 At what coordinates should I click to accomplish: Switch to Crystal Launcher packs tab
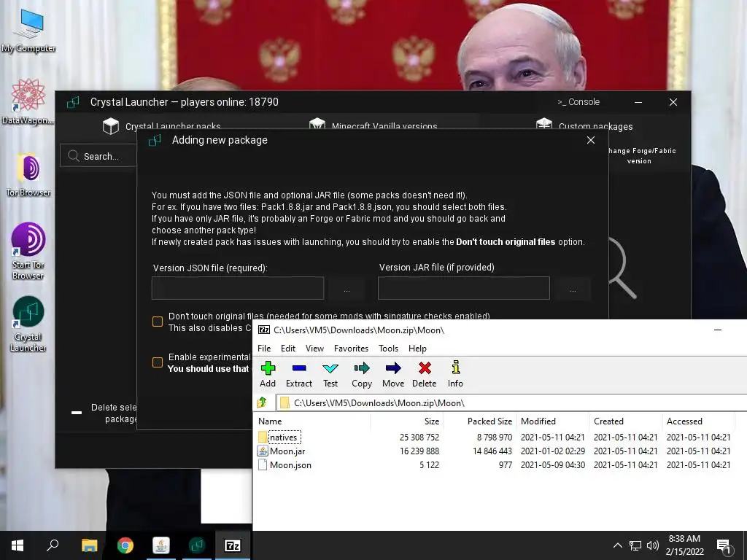point(161,126)
